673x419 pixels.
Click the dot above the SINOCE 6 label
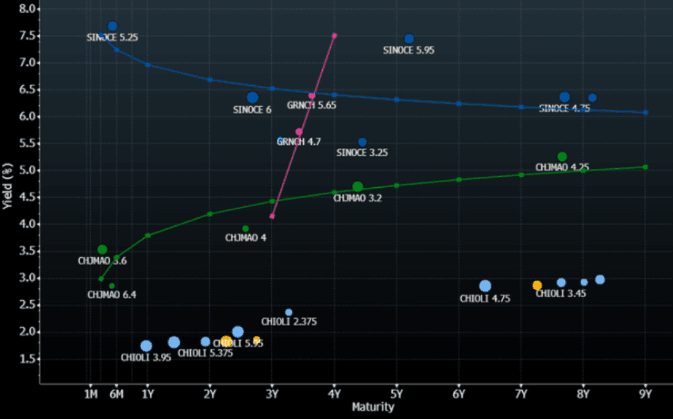click(252, 97)
